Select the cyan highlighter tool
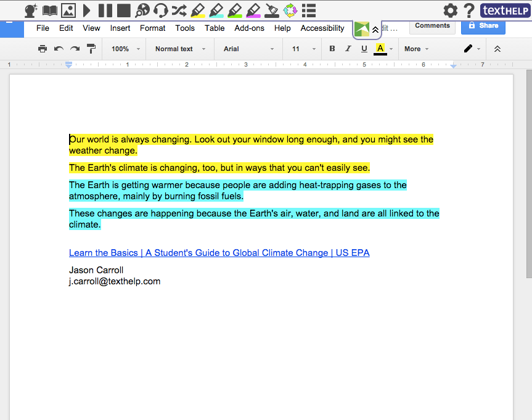The height and width of the screenshot is (420, 532). [x=216, y=10]
